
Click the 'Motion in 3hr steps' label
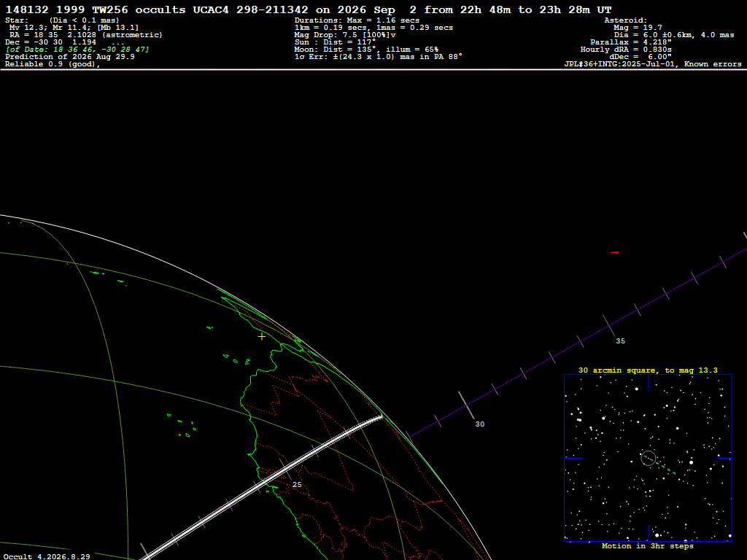point(648,546)
